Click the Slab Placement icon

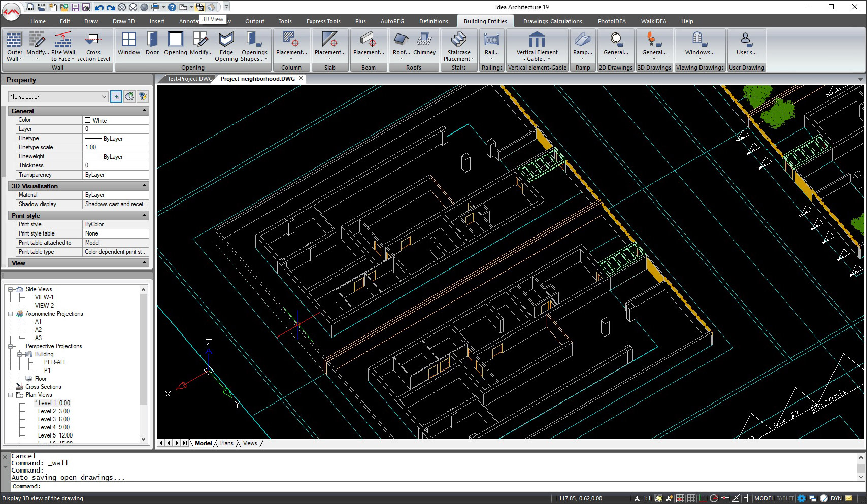[330, 39]
